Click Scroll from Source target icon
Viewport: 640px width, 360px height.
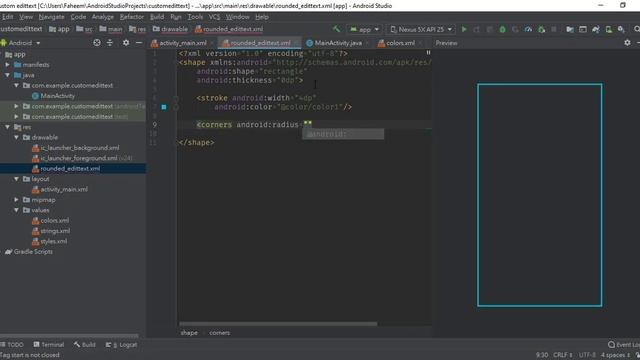97,42
